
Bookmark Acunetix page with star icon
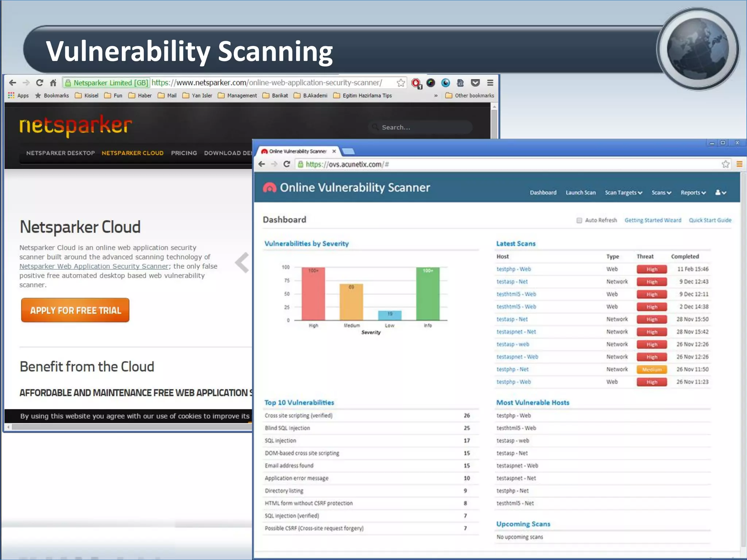tap(725, 164)
